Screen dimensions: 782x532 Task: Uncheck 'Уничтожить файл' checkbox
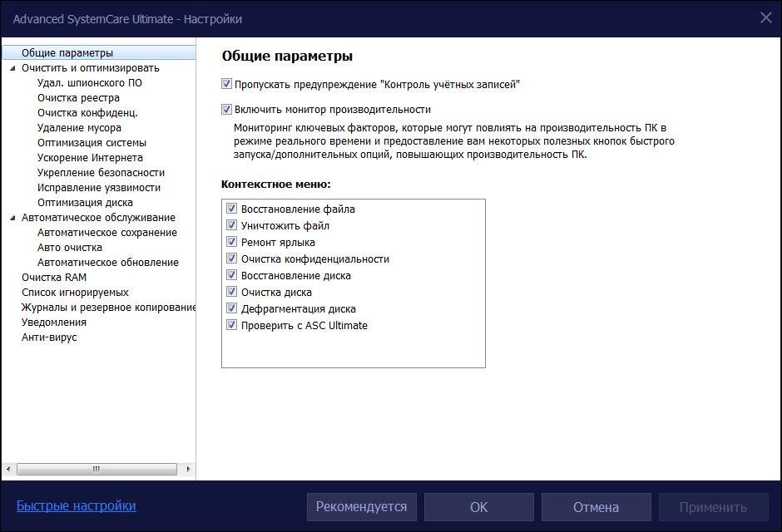pos(231,224)
